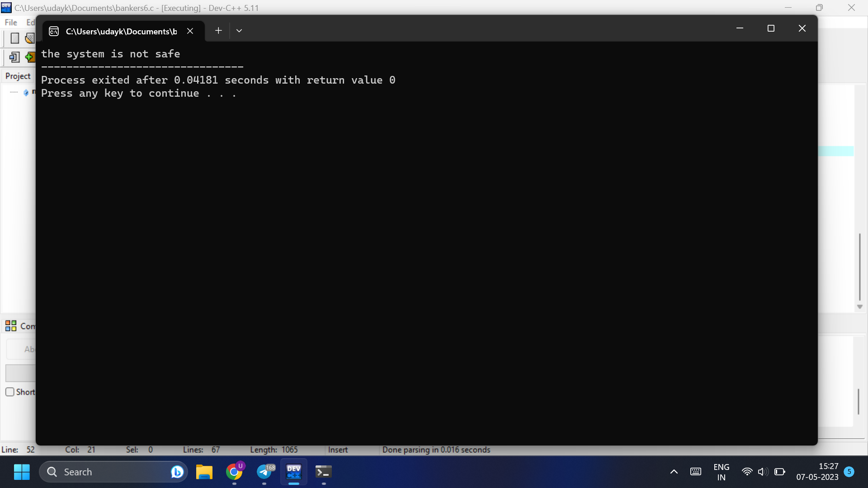The width and height of the screenshot is (868, 488).
Task: Click the Dev-C++ icon on the taskbar
Action: point(293,471)
